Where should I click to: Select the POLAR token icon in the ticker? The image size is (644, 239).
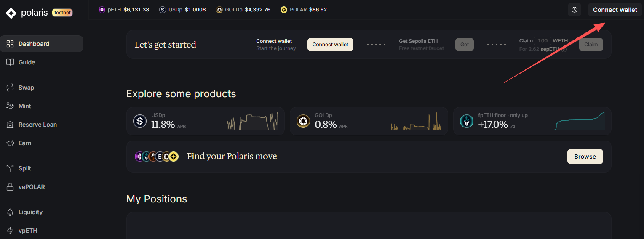point(284,10)
